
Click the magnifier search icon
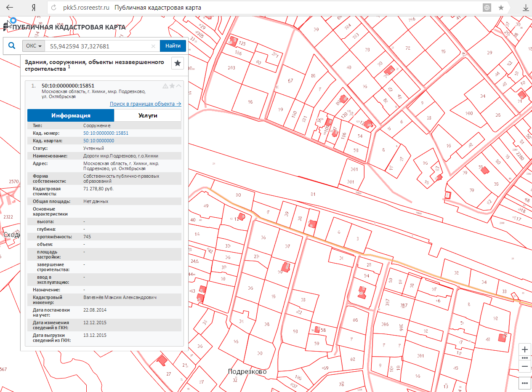(x=12, y=46)
